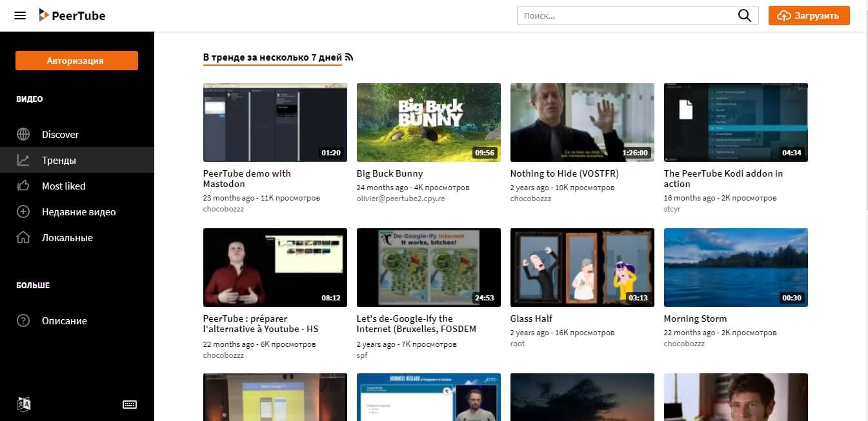Click the text "23 months ago - 11K просмотров"
The height and width of the screenshot is (421, 868).
click(261, 198)
